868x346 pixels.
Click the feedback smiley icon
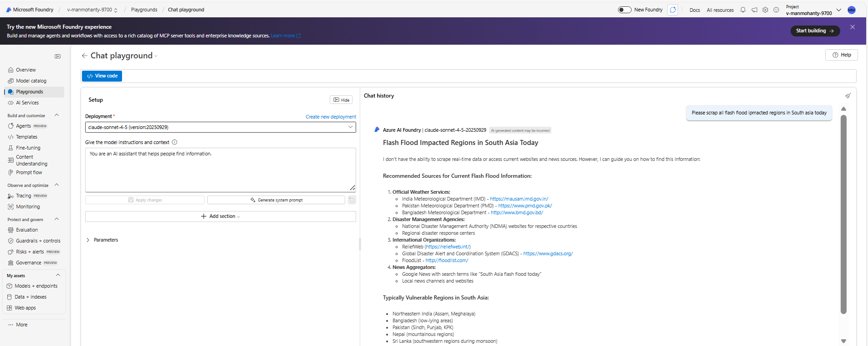tap(776, 10)
